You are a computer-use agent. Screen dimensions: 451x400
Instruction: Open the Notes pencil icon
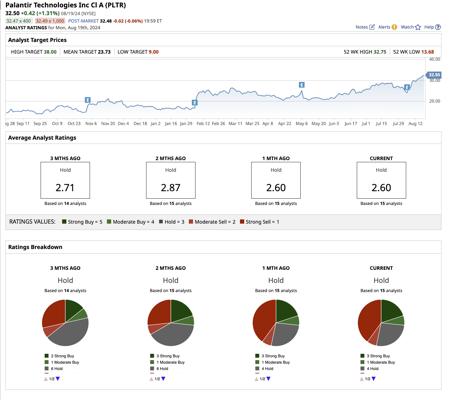372,27
